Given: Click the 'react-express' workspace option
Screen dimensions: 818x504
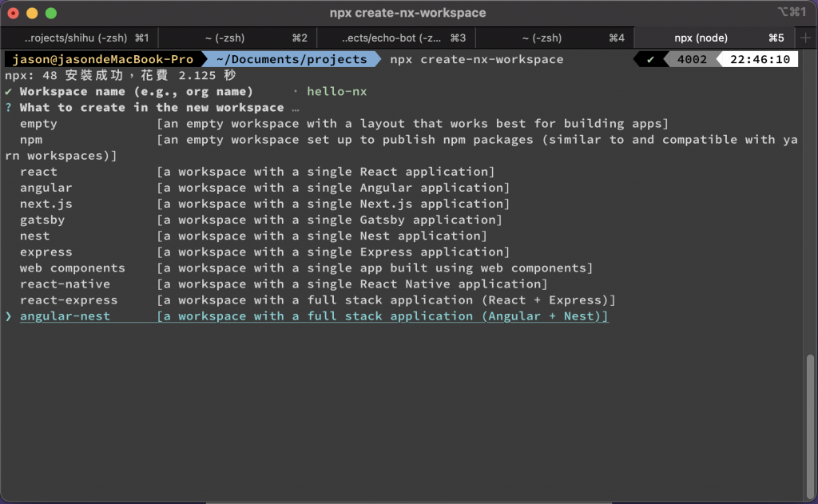Looking at the screenshot, I should 69,300.
